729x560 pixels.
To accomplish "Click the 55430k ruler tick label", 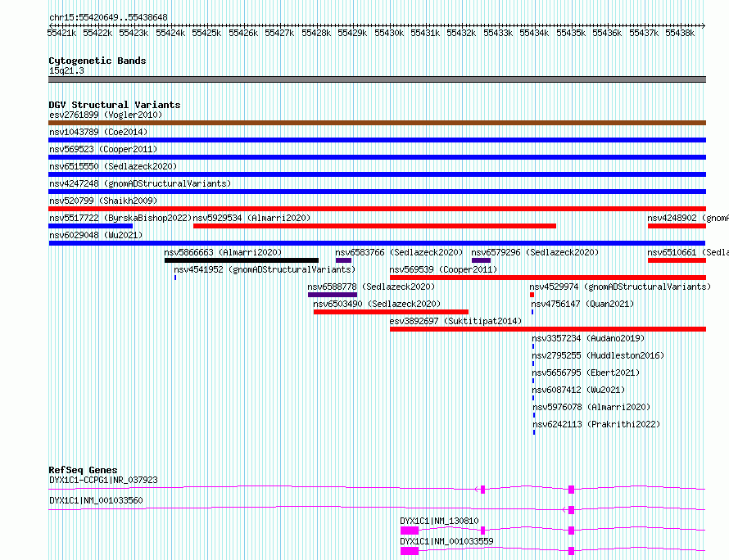I will 389,33.
